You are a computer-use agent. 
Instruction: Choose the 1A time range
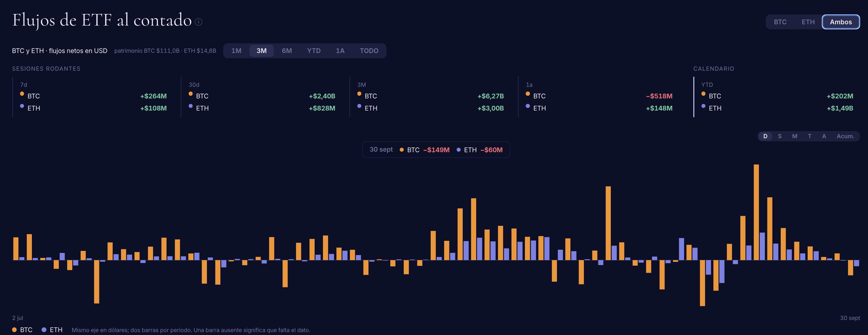coord(340,51)
